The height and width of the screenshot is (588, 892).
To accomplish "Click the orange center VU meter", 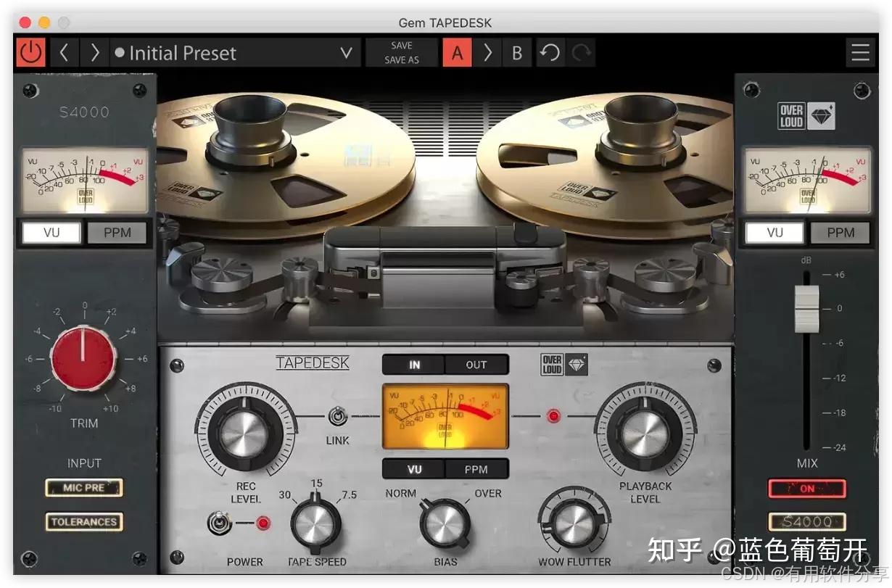I will coord(445,417).
